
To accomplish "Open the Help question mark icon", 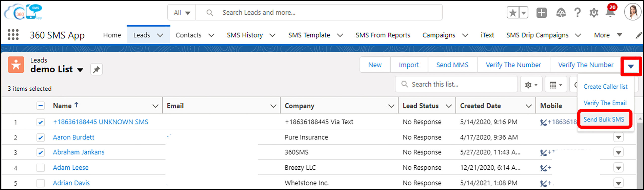I will 578,13.
